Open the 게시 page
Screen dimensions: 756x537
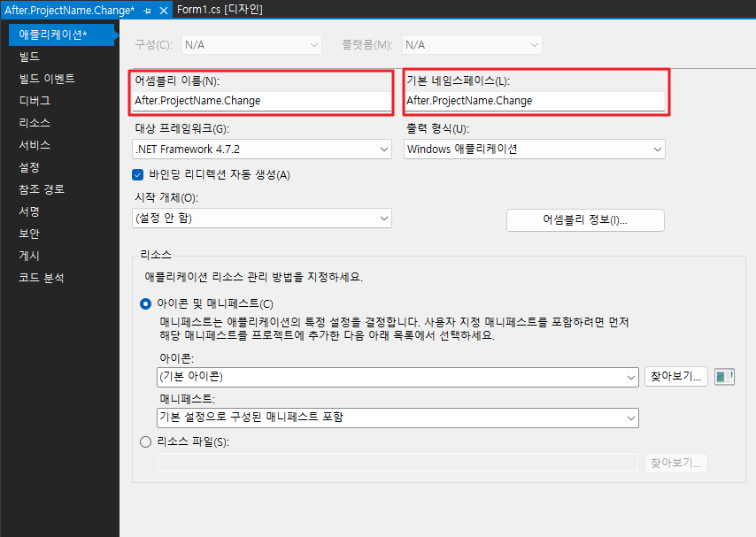click(29, 256)
